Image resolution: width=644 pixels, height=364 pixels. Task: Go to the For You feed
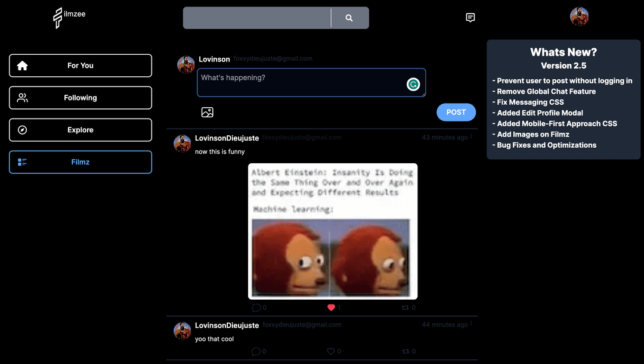pos(80,66)
